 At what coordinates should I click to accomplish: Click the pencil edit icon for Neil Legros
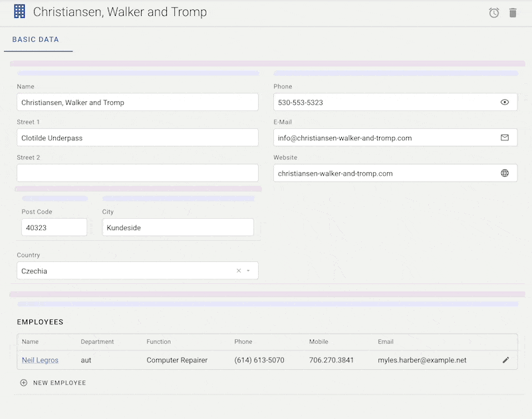click(x=505, y=360)
